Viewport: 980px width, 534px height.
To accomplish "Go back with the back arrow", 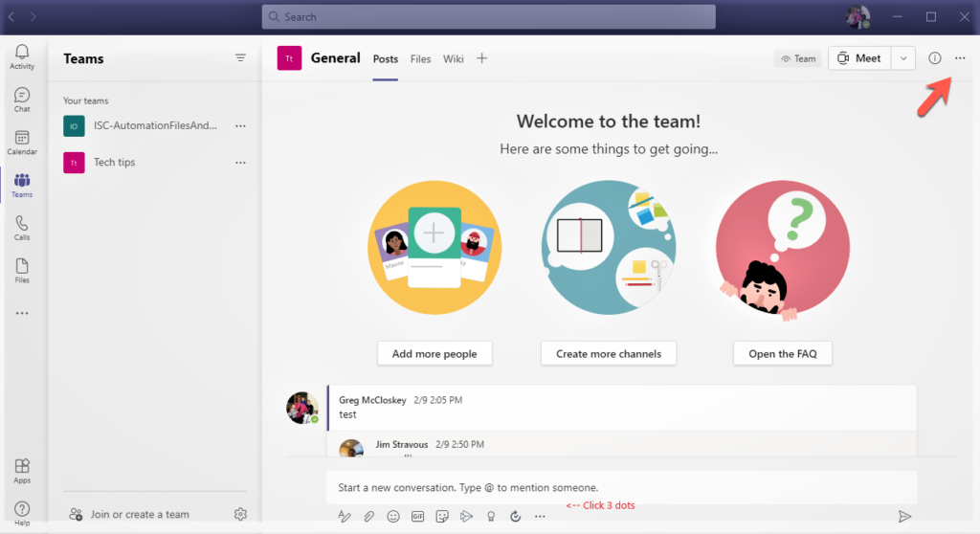I will point(11,17).
